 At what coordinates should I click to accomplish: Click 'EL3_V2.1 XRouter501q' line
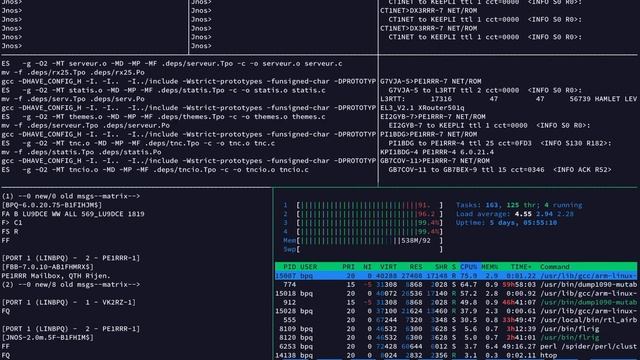tap(422, 108)
